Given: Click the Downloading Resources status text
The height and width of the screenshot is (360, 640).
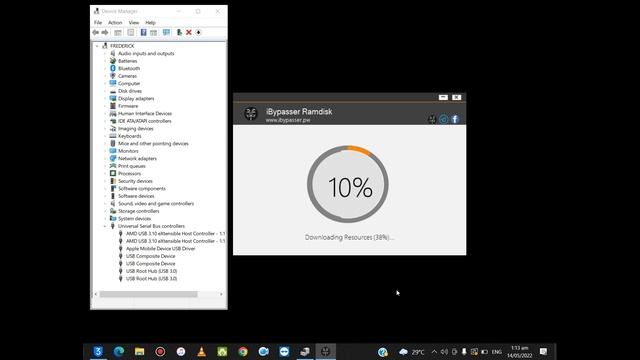Looking at the screenshot, I should 349,237.
